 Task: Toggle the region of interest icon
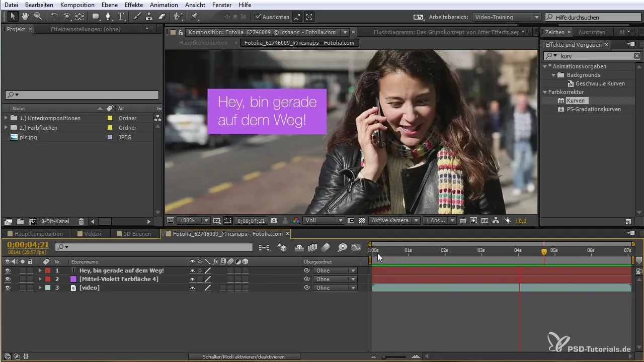pyautogui.click(x=351, y=220)
